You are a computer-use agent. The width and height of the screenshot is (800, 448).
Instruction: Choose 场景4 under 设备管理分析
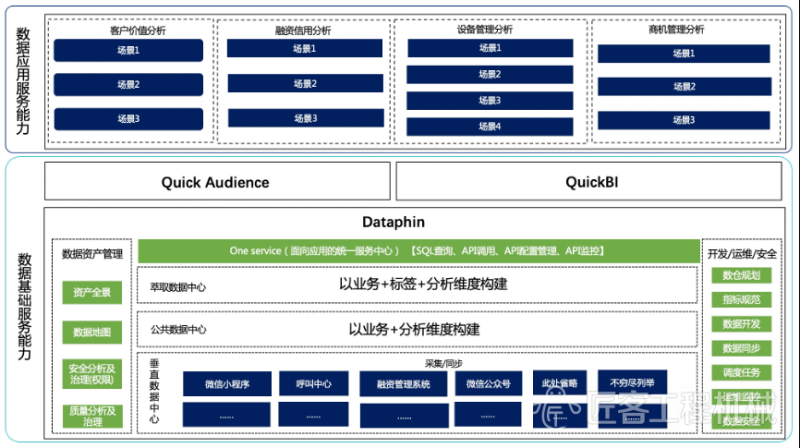489,127
